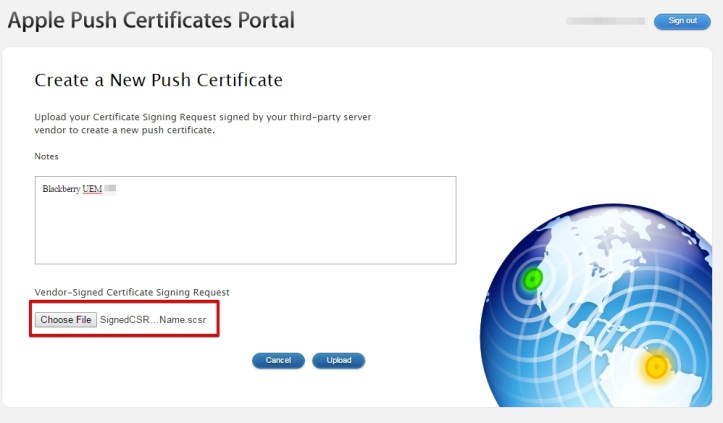Select the Create a New Push Certificate heading

coord(159,80)
